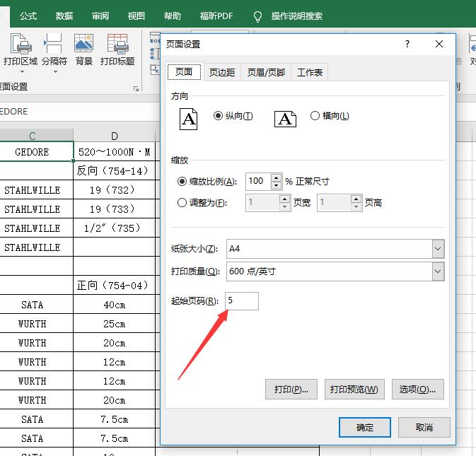Choose the Fit to (调整为) radio option
Image resolution: width=476 pixels, height=456 pixels.
tap(182, 203)
